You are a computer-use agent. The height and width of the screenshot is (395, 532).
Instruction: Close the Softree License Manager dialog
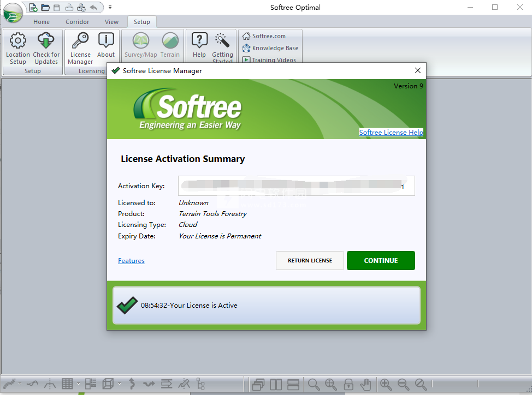coord(418,70)
